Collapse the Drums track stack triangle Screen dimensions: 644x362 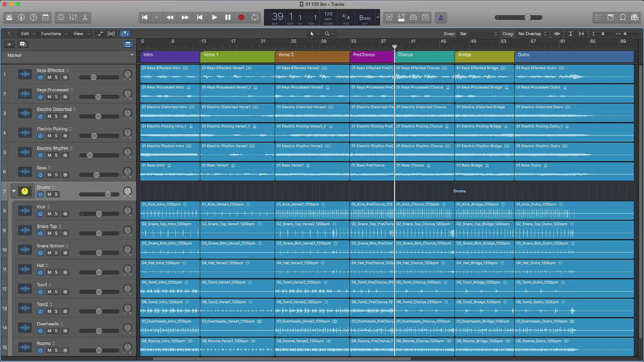coord(14,191)
